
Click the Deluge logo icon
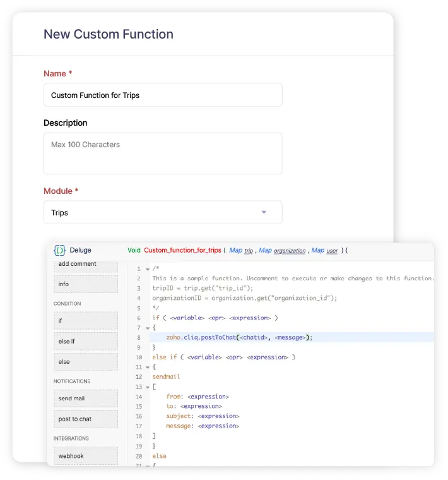coord(60,250)
